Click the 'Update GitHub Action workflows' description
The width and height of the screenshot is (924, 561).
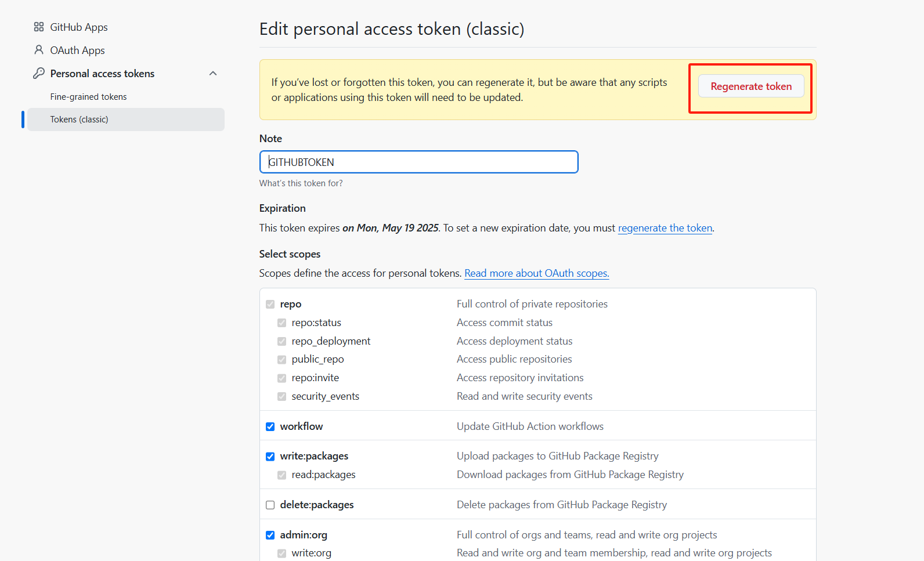(x=530, y=426)
